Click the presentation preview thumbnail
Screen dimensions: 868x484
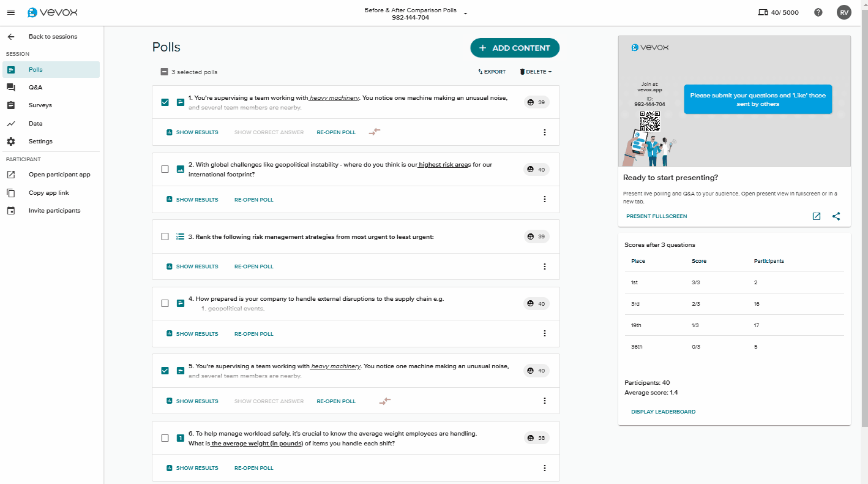pyautogui.click(x=734, y=101)
